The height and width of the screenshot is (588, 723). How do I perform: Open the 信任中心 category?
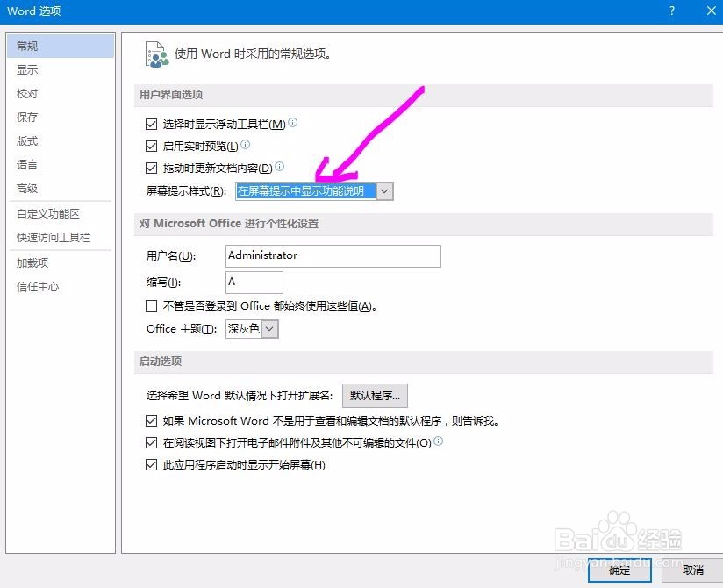click(61, 287)
